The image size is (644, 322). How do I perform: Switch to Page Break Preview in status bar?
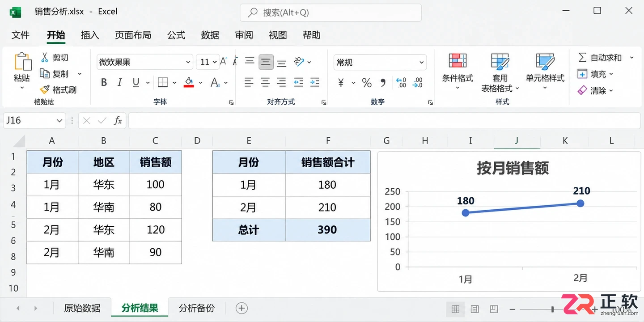point(494,309)
